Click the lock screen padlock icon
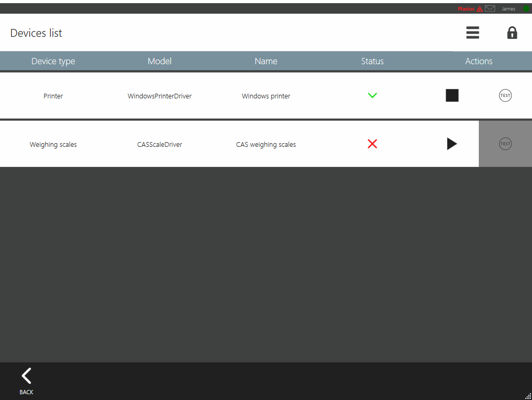The width and height of the screenshot is (532, 400). 512,33
